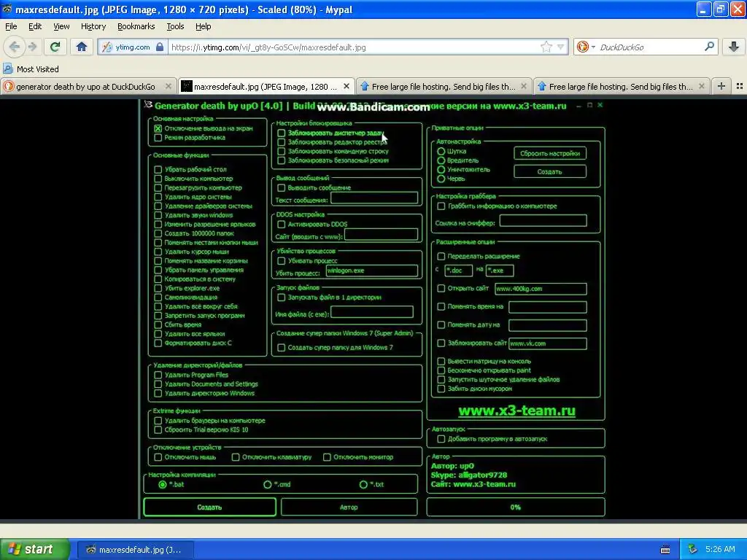Screen dimensions: 747x560
Task: Click the www.vk.com blocked site field
Action: click(548, 343)
